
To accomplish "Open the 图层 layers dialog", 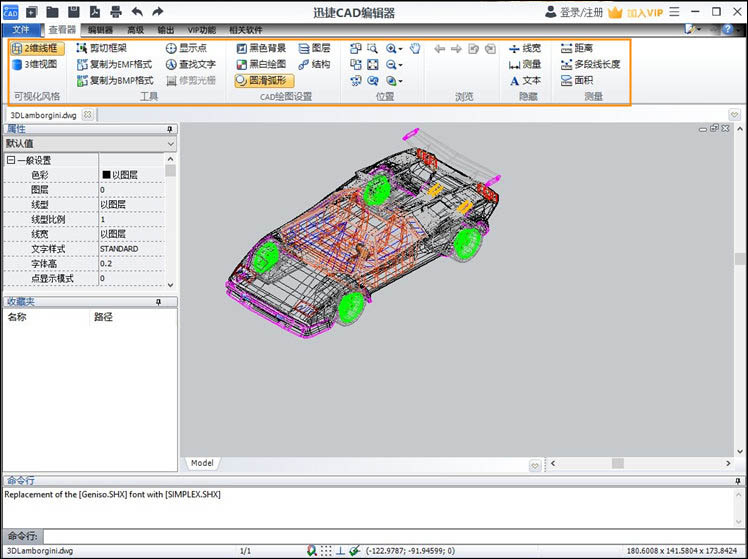I will click(314, 48).
